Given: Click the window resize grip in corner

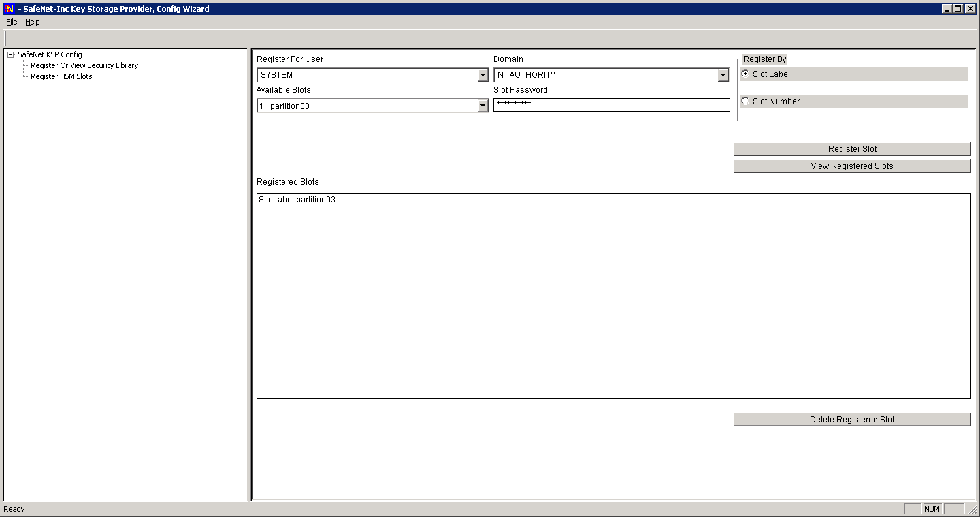Looking at the screenshot, I should (x=973, y=510).
